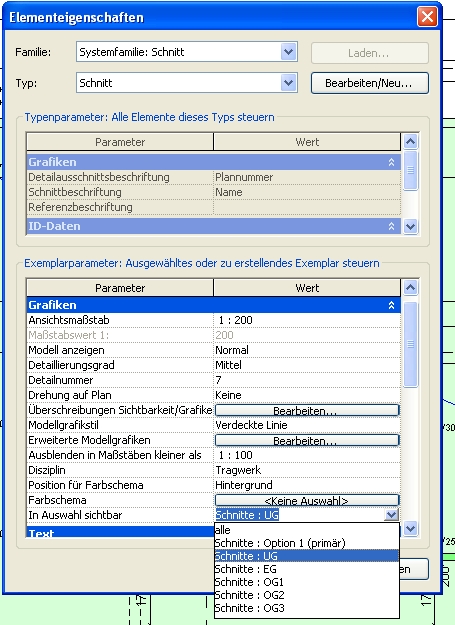This screenshot has height=625, width=455.
Task: Click the Exemplarparameter scrollbar thumb
Action: (410, 344)
